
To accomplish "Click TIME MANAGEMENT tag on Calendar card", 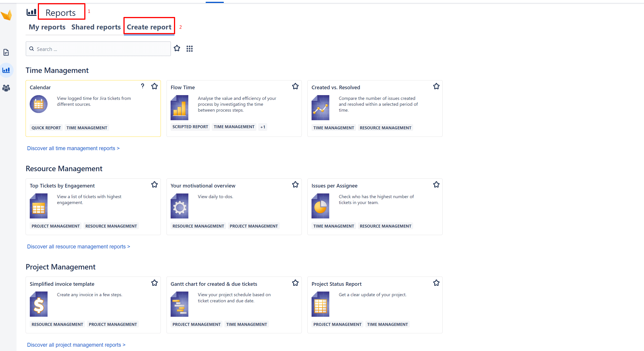I will point(87,128).
